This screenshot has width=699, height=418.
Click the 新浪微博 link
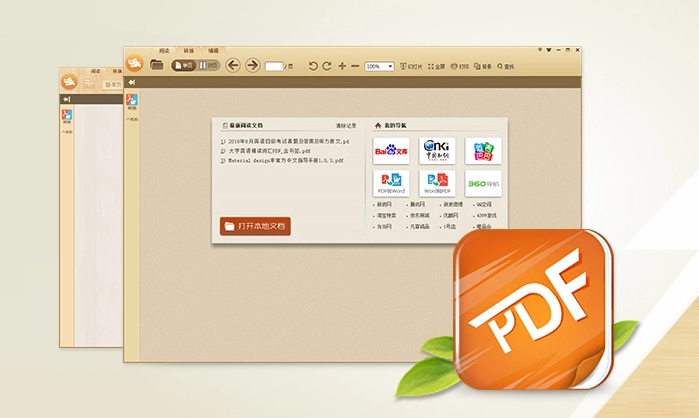pyautogui.click(x=453, y=205)
